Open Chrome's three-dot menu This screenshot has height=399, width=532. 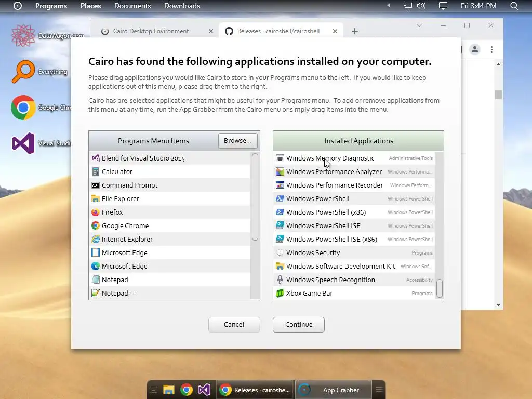pos(491,49)
